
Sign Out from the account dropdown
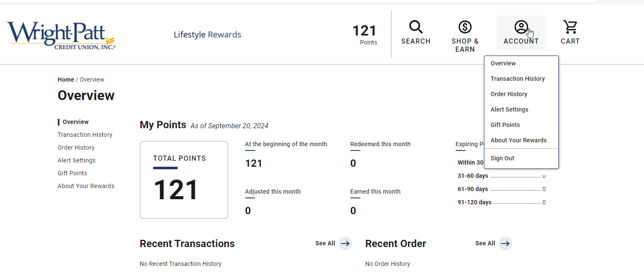[502, 158]
